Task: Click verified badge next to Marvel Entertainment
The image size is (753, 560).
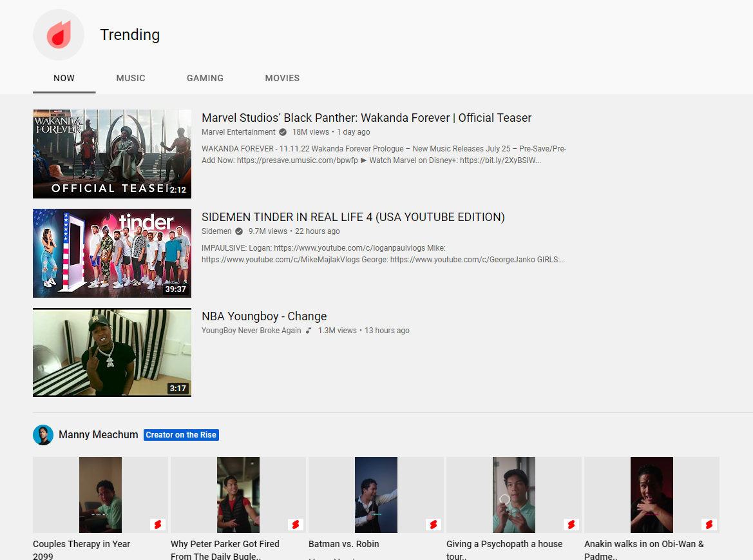Action: (283, 132)
